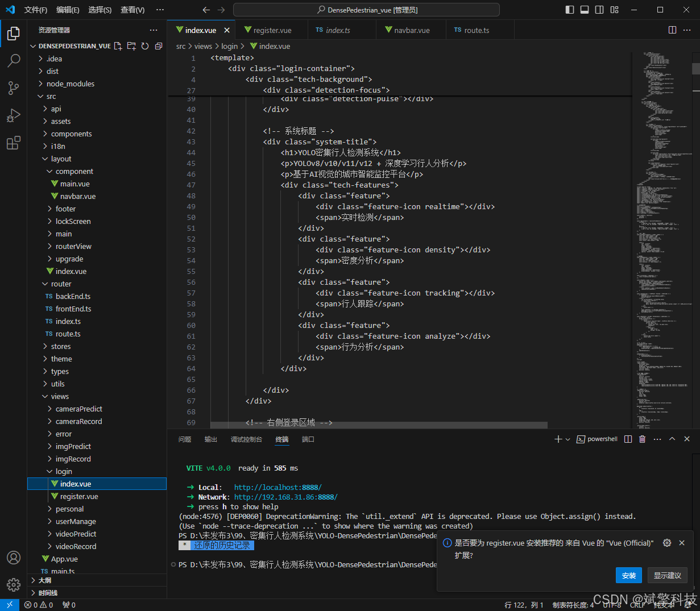Open the remote window status button
This screenshot has height=611, width=700.
(x=10, y=605)
